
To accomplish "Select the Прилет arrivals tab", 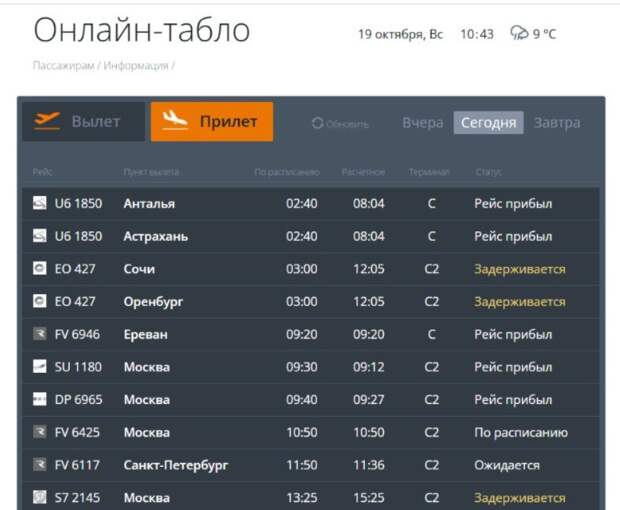I will pos(211,122).
